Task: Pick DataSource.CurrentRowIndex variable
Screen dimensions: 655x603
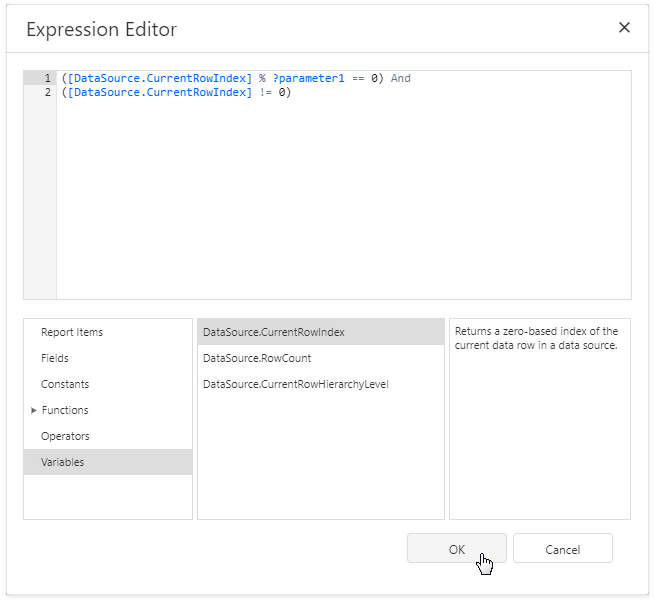Action: tap(321, 332)
